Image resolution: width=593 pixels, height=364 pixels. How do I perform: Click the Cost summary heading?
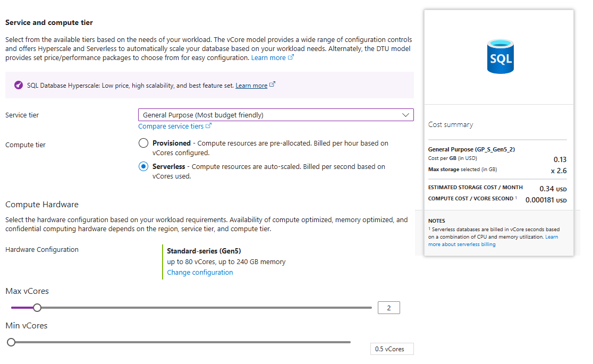pos(451,124)
